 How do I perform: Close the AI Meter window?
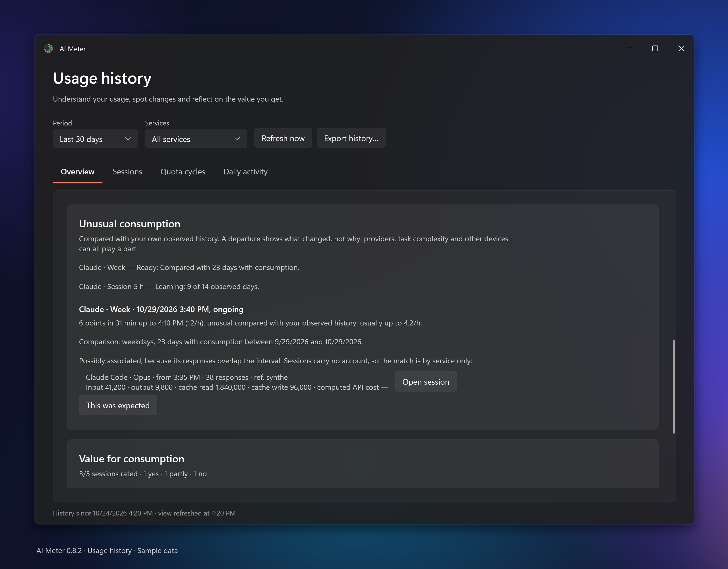tap(681, 49)
